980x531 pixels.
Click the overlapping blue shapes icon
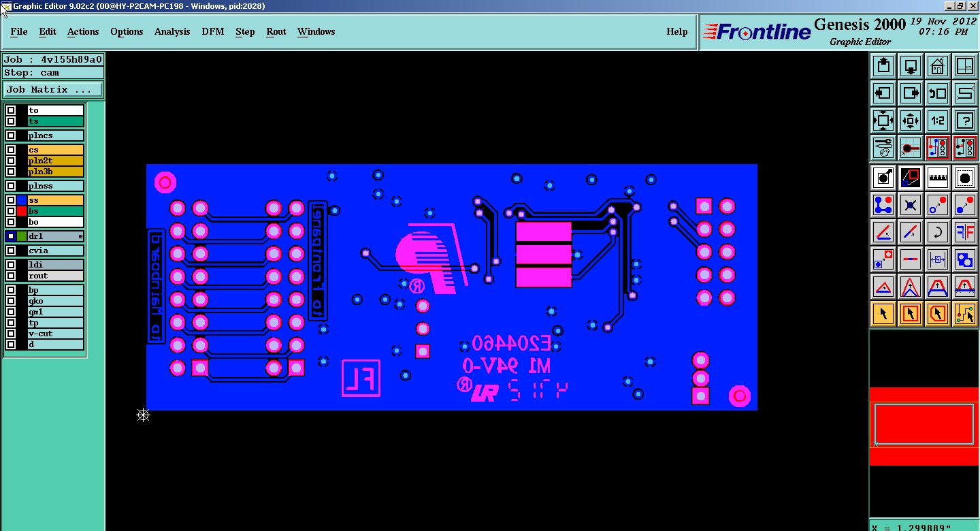click(965, 259)
